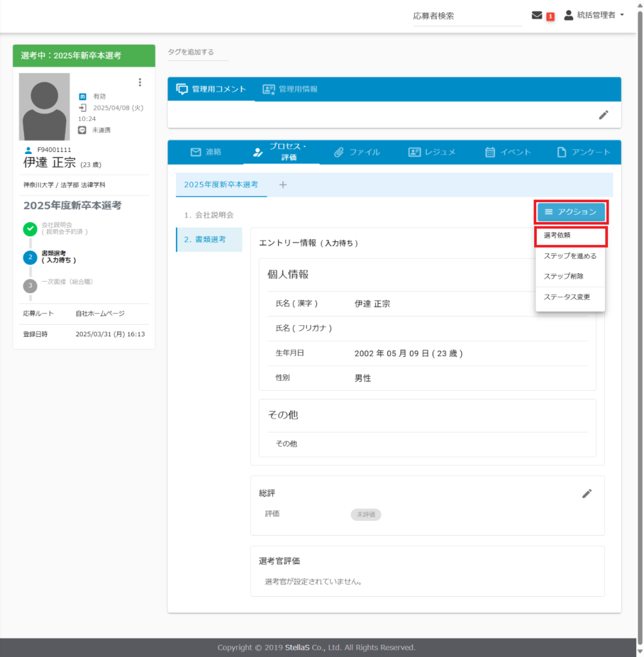Select 1. 会社説明会 in the step list
This screenshot has width=644, height=657.
coord(209,215)
